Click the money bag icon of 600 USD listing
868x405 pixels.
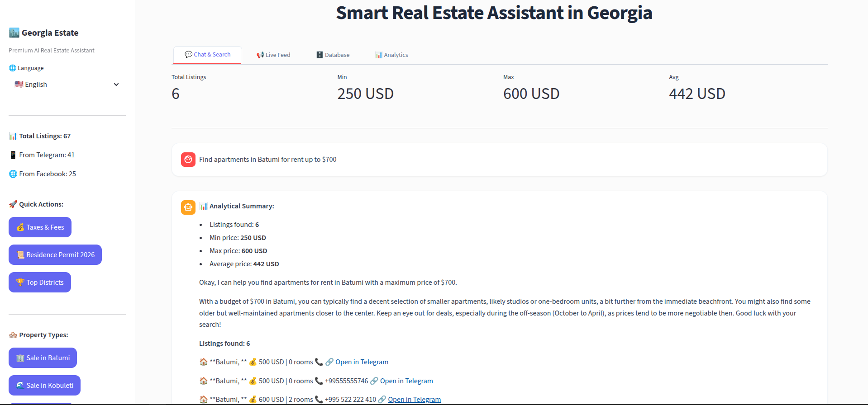253,400
